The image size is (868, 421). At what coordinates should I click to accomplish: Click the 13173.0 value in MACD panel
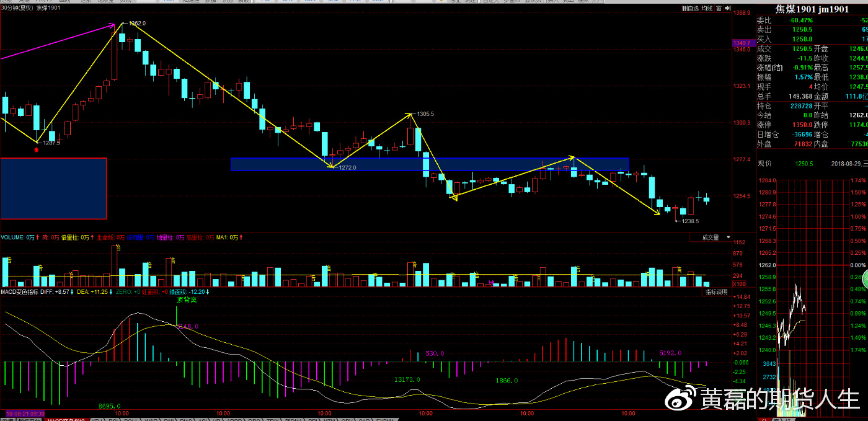coord(407,379)
